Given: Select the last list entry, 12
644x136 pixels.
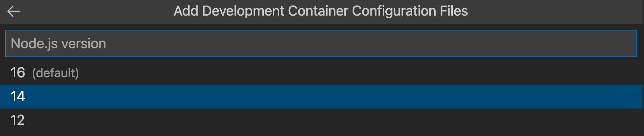Looking at the screenshot, I should (x=322, y=120).
